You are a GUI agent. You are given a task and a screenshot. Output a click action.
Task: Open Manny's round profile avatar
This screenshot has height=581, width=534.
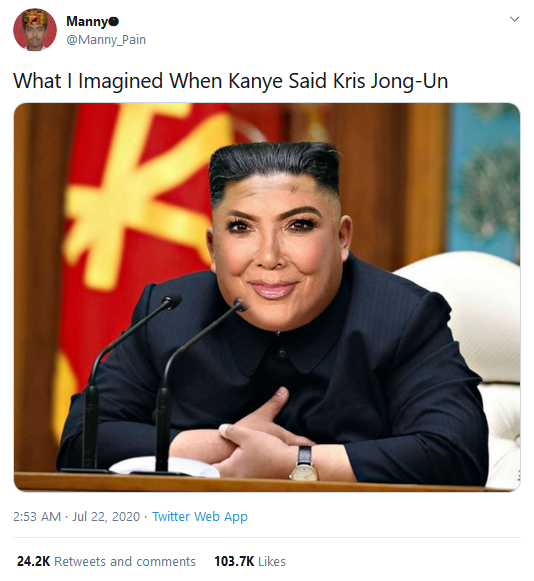tap(35, 30)
